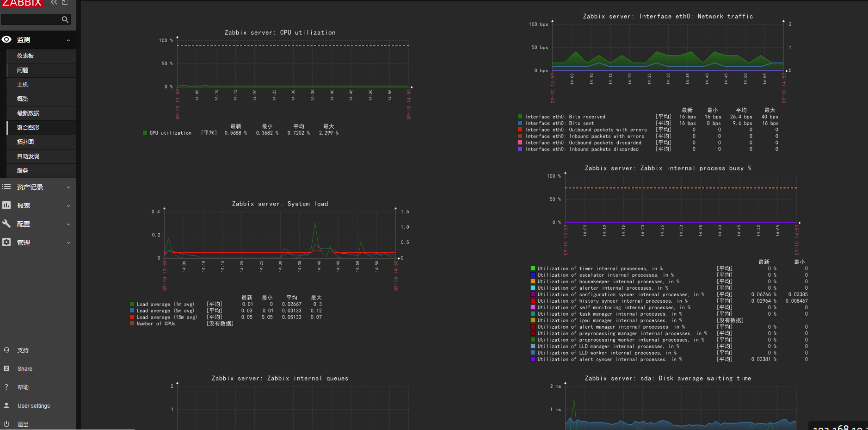
Task: Click the chart icon for 报表
Action: pyautogui.click(x=6, y=206)
